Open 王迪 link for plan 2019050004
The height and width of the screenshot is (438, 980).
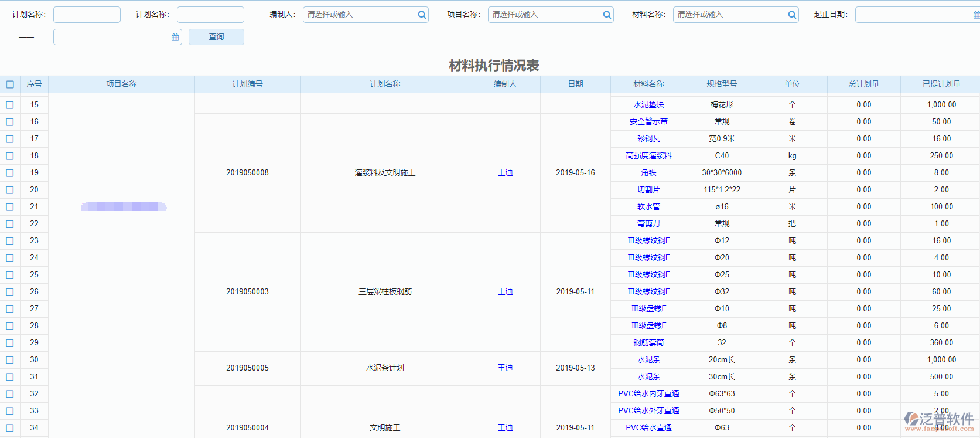[505, 428]
